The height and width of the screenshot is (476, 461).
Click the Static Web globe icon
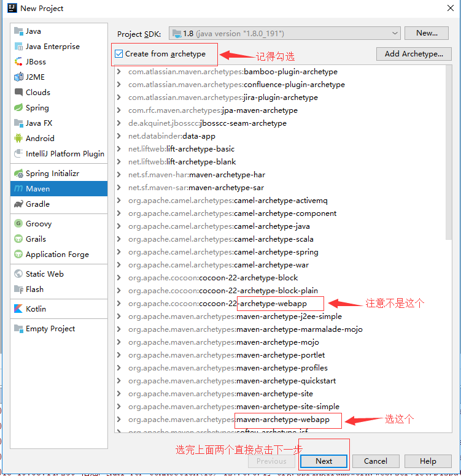click(18, 274)
